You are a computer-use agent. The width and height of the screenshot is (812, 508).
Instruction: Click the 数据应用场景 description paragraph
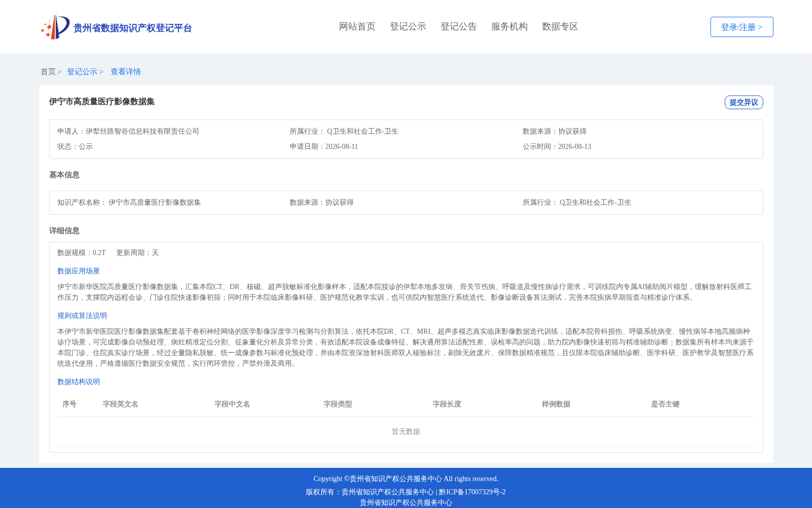tap(405, 292)
